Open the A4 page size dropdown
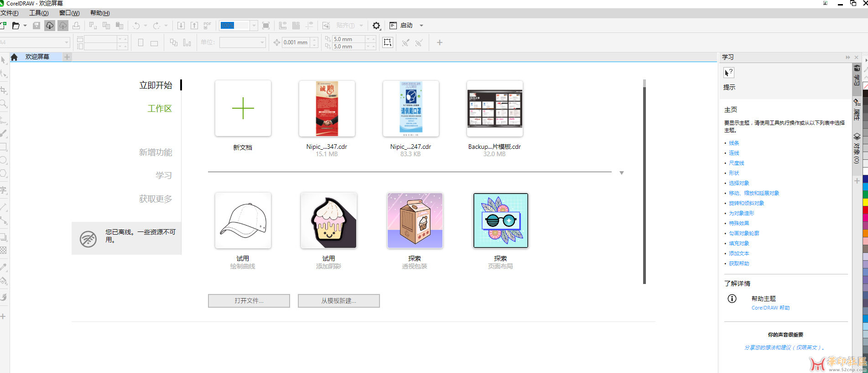 tap(67, 42)
